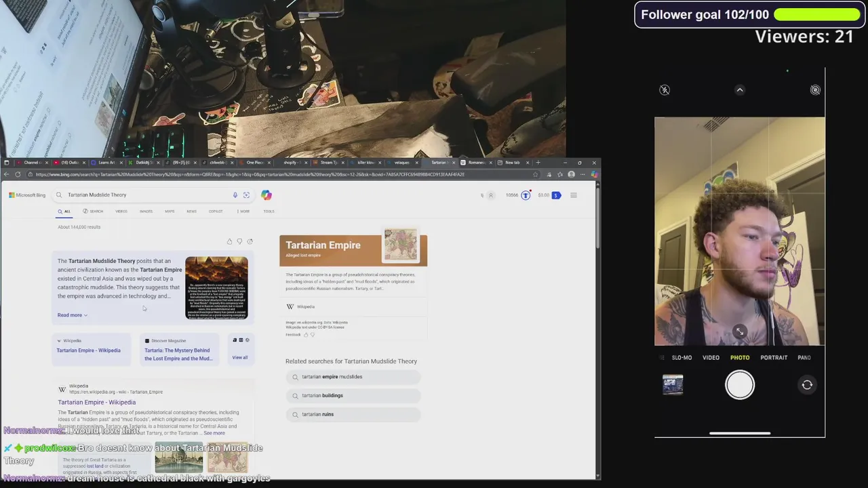Open the Copilot colorful logo icon
The image size is (868, 488).
point(267,195)
